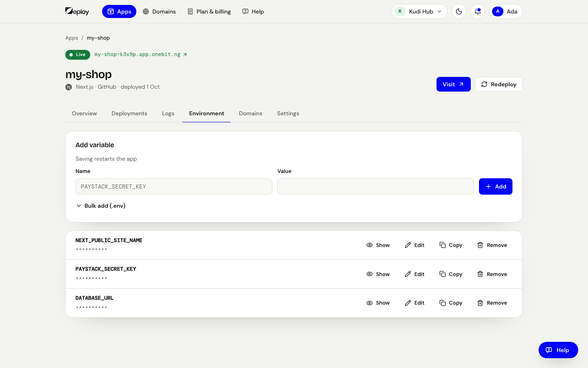Focus the variable Name input field
588x368 pixels.
174,186
